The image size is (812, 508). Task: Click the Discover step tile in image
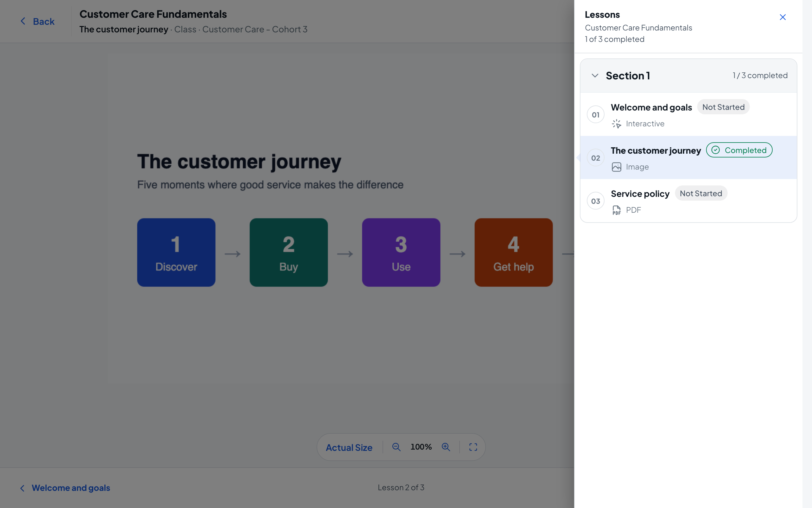176,252
